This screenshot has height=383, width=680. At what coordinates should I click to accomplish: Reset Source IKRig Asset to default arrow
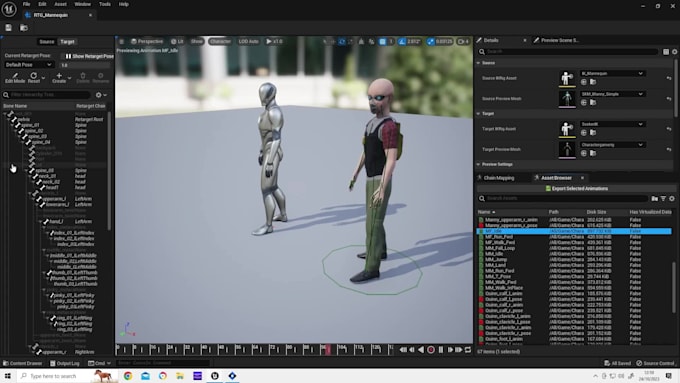pyautogui.click(x=669, y=78)
